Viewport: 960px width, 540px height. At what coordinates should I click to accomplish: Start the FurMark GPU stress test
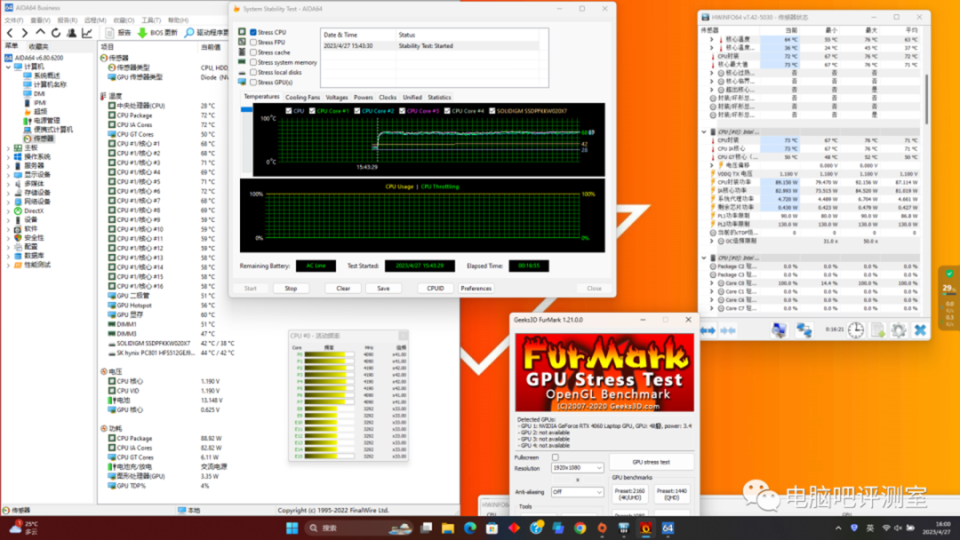(x=651, y=462)
